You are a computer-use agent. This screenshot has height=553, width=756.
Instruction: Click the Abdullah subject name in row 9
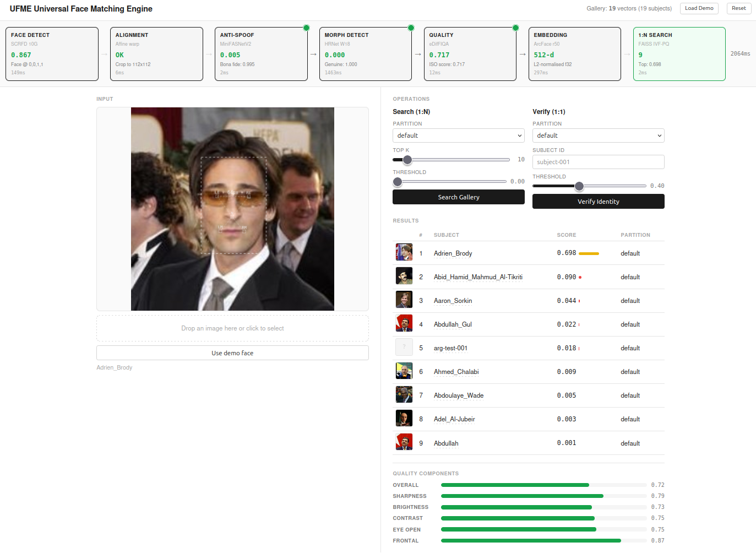tap(446, 443)
